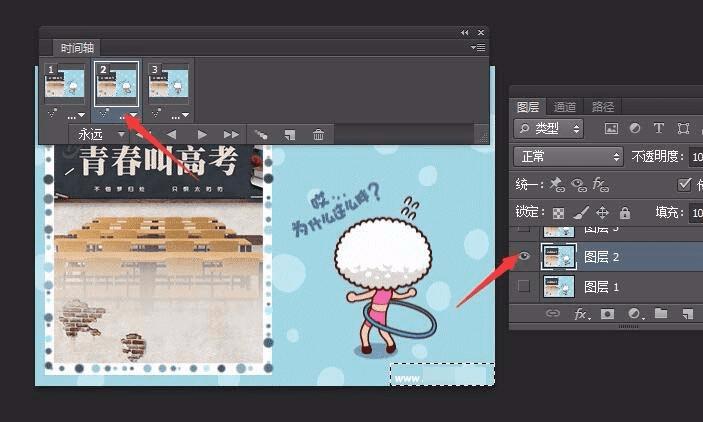Open the 正常 blend mode dropdown
This screenshot has height=422, width=703.
click(x=568, y=157)
